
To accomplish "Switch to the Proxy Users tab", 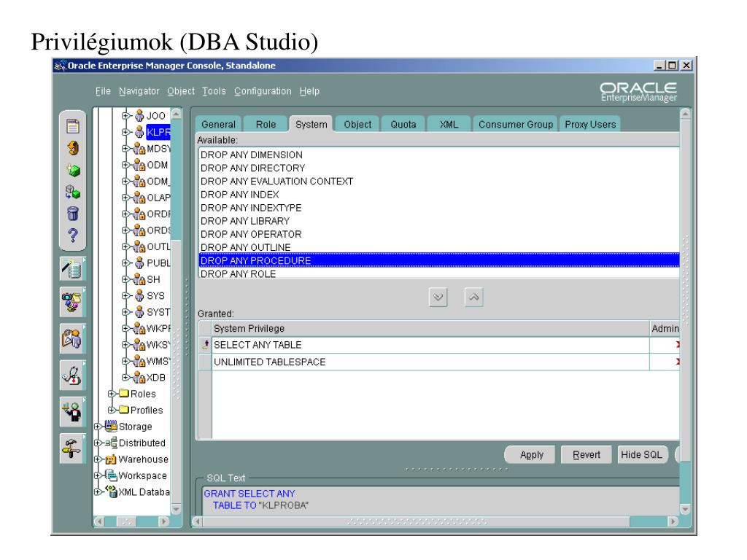I will [590, 124].
